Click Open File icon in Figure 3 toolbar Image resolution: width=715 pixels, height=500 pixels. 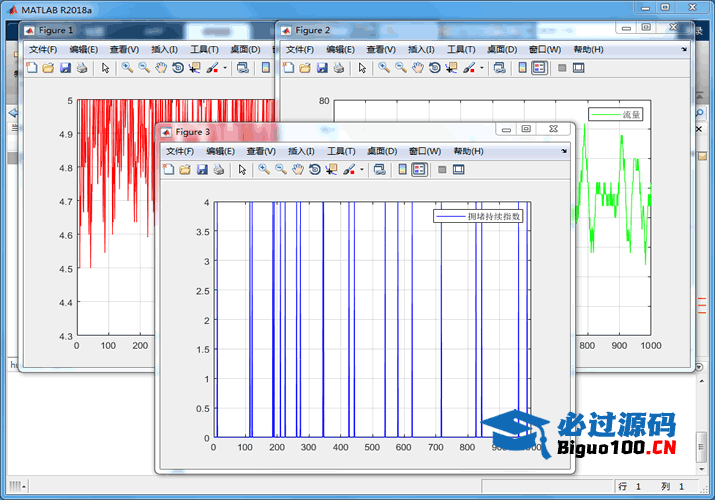coord(185,170)
